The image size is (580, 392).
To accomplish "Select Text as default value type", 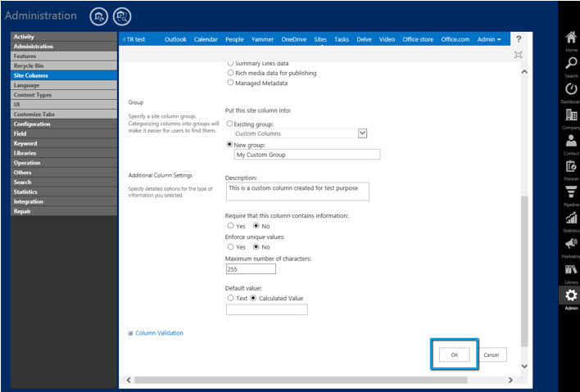I will pos(230,298).
